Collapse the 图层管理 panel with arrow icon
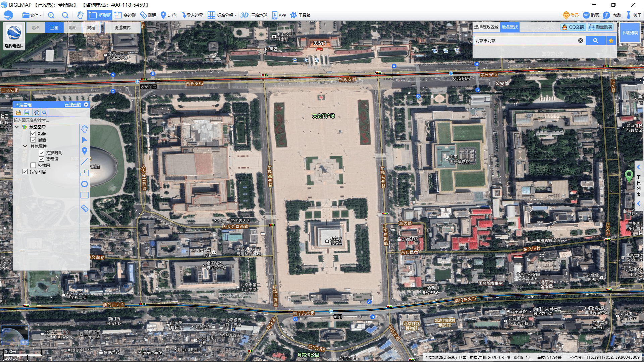The image size is (644, 362). 86,105
